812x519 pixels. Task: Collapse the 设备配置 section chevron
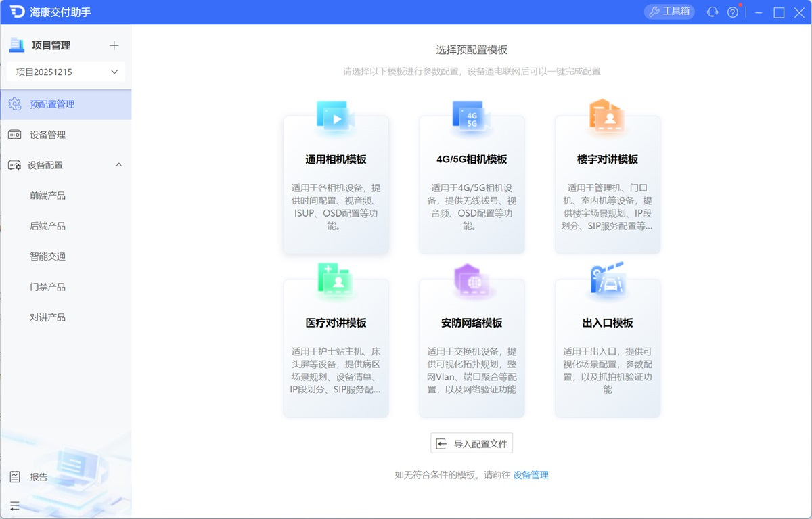click(x=119, y=165)
